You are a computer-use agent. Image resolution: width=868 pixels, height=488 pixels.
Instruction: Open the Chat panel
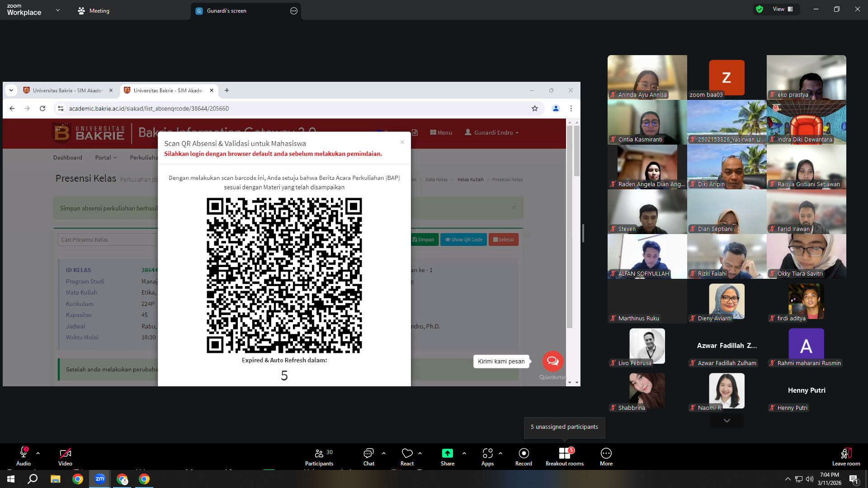pos(368,456)
